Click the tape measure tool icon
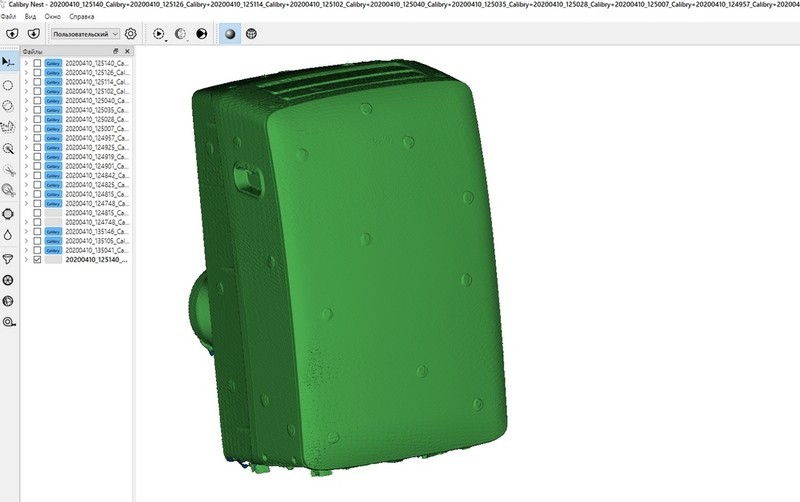 click(9, 322)
